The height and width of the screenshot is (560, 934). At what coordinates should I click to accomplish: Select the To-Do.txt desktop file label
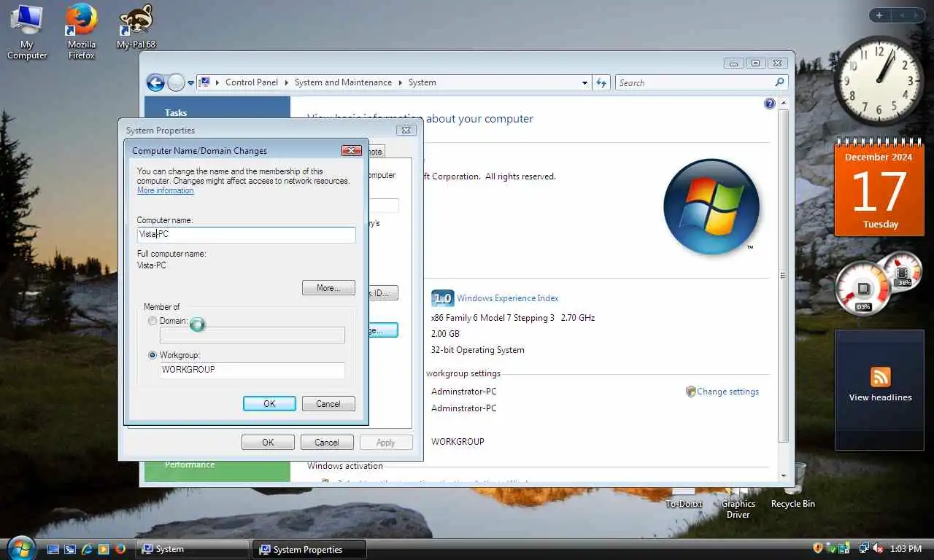click(x=684, y=504)
